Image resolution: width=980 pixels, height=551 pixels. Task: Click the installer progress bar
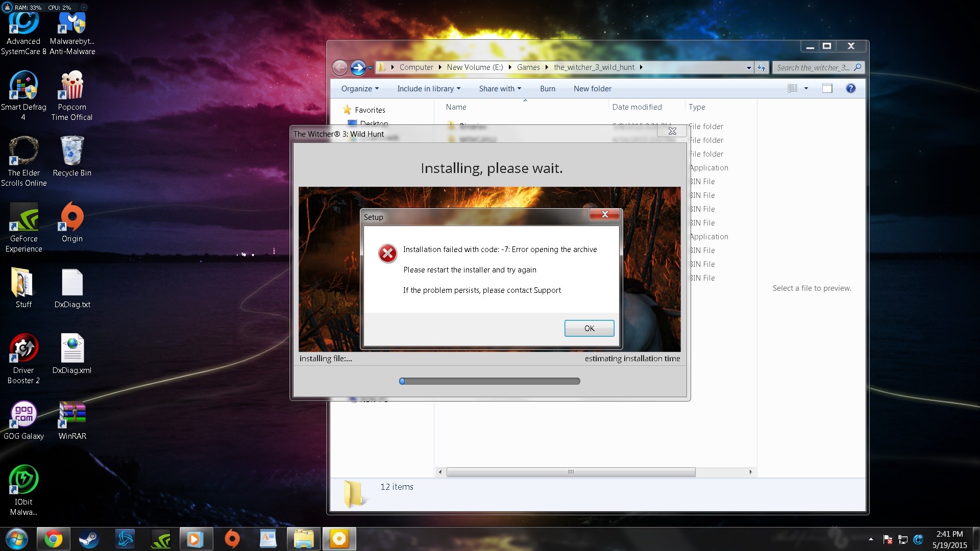(x=489, y=381)
